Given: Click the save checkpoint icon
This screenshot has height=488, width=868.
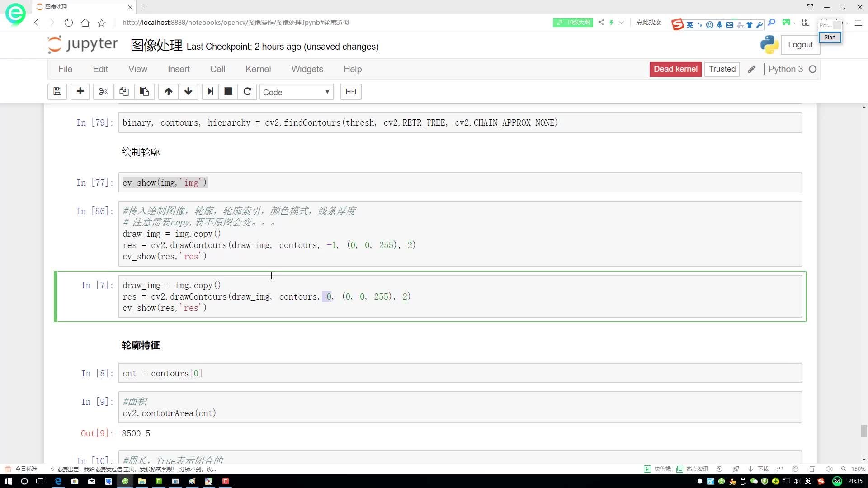Looking at the screenshot, I should point(57,92).
